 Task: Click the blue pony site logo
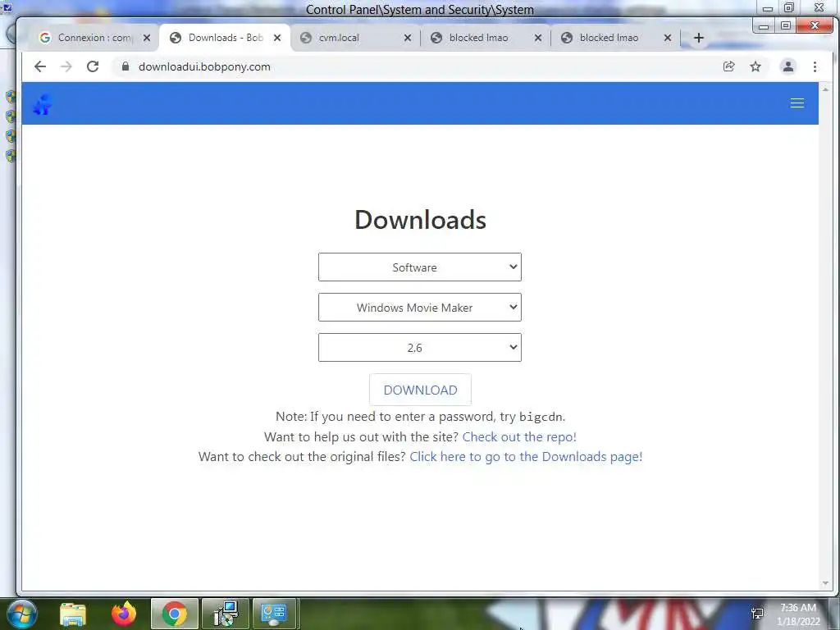pyautogui.click(x=42, y=104)
